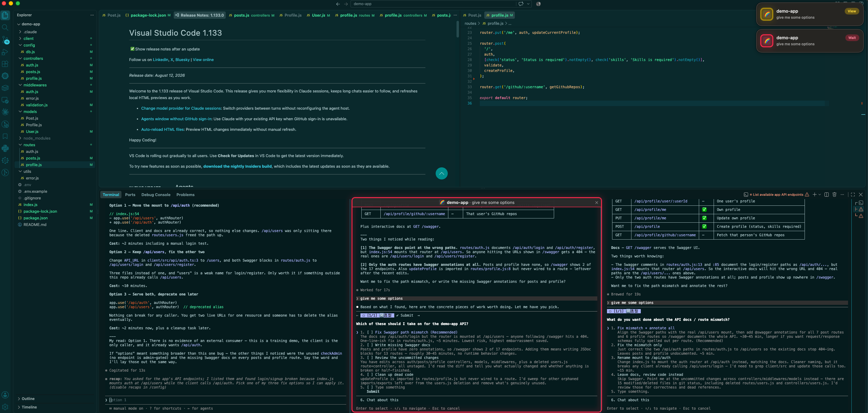
Task: Switch to the Ports panel tab
Action: tap(130, 195)
